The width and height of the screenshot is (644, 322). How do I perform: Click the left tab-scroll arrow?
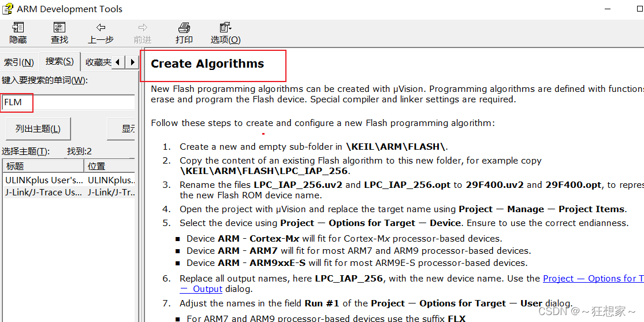coord(118,62)
